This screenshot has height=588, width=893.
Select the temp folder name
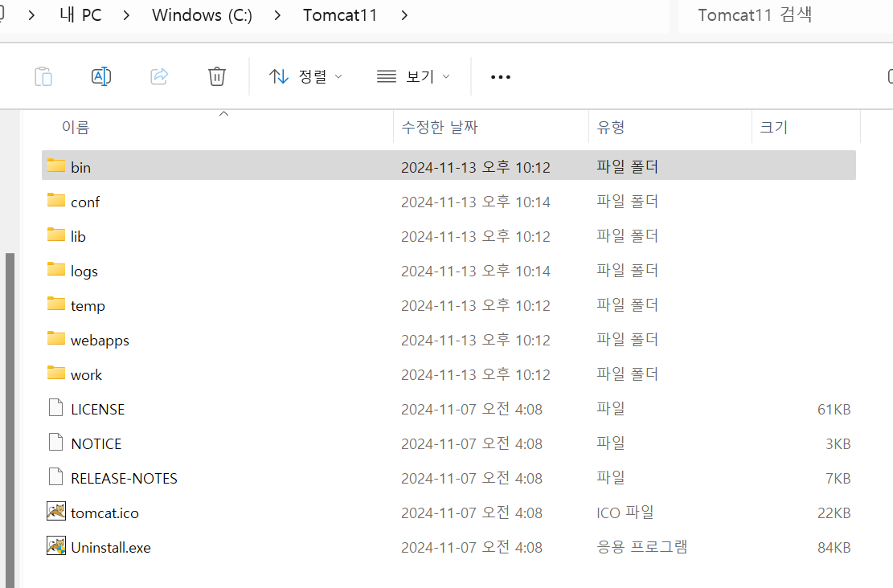pos(88,306)
